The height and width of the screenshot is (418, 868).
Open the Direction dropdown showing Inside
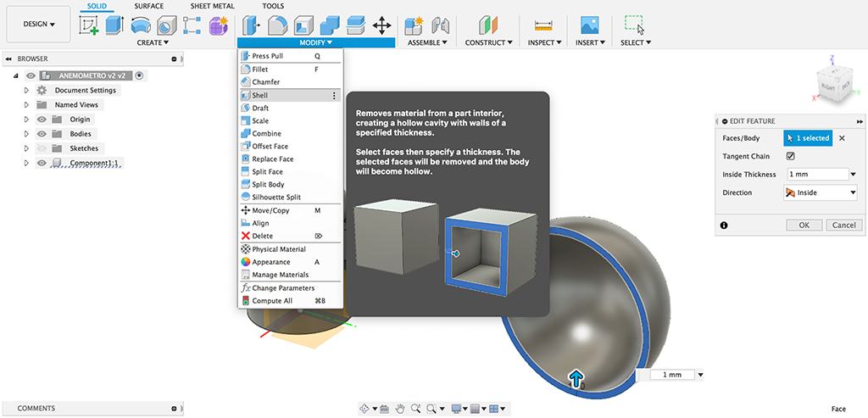click(x=821, y=192)
